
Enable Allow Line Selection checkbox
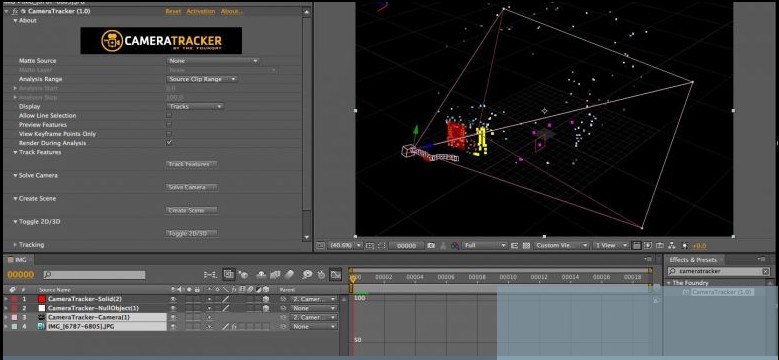click(x=169, y=115)
